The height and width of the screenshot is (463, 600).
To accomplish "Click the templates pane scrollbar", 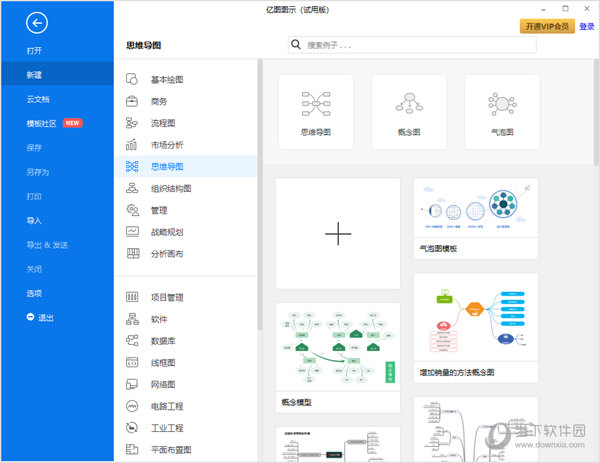I will (x=597, y=112).
